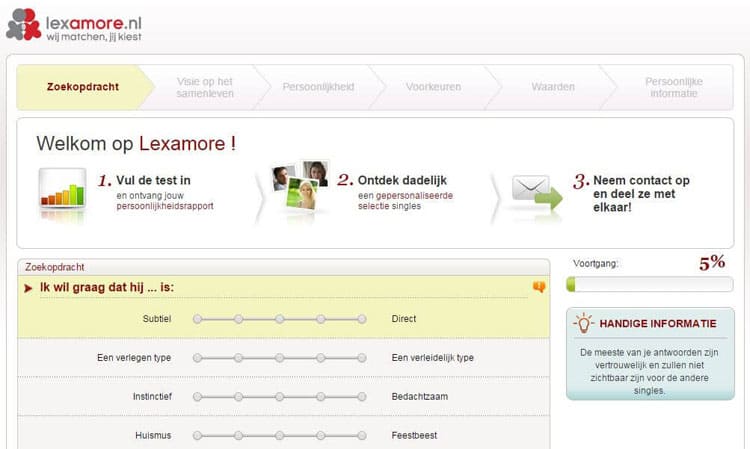
Task: Open the Zoekopdracht step tab
Action: [x=83, y=87]
